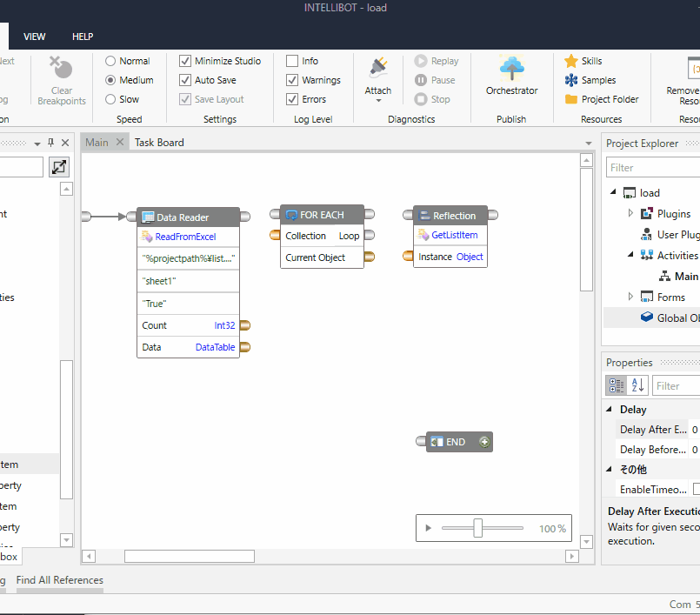Click the canvas zoom slider
The image size is (700, 615).
479,527
